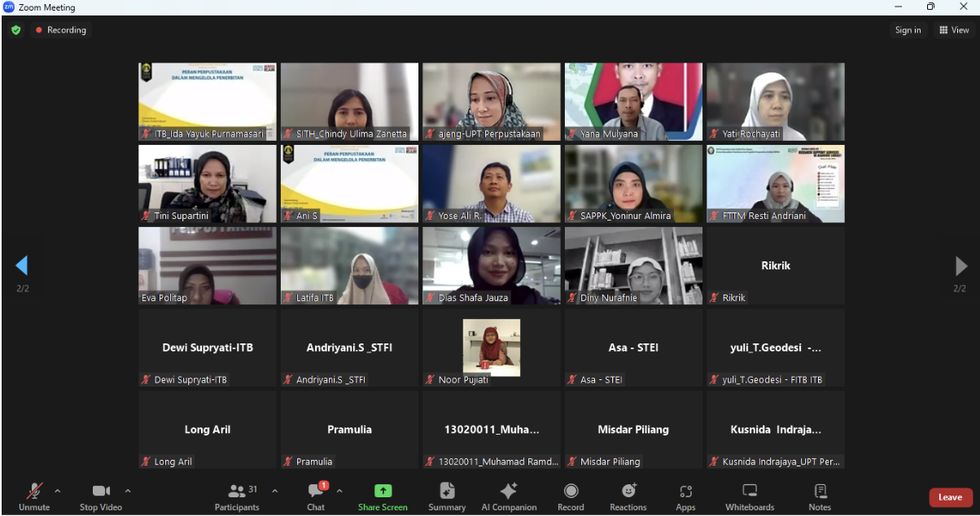Unmute the microphone
This screenshot has height=516, width=980.
coord(34,496)
